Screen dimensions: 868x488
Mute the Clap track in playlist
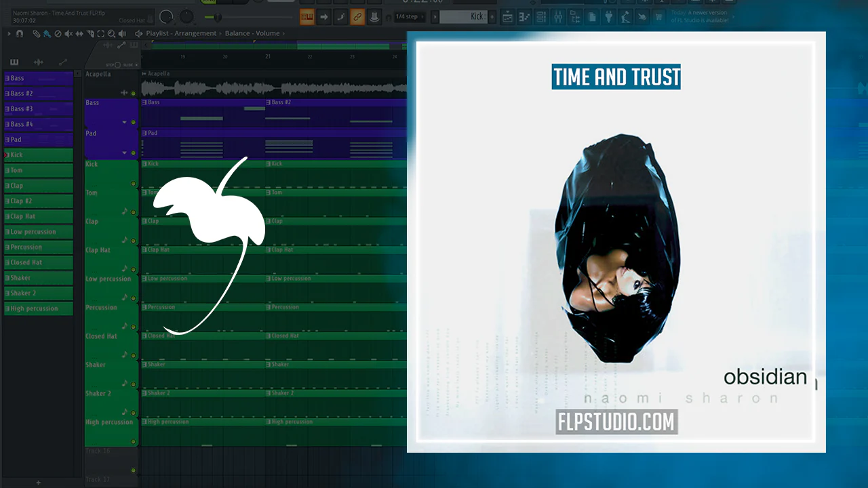133,241
